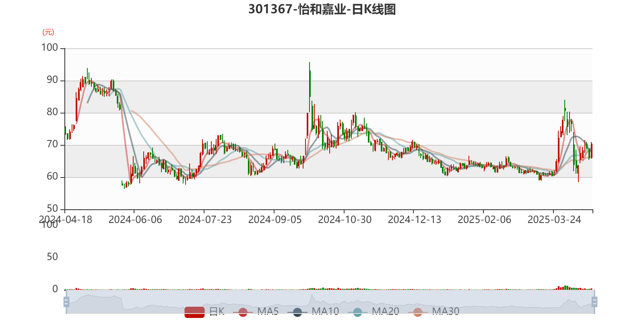Select the 2024-06-06 date axis label
The image size is (644, 322).
tap(135, 219)
